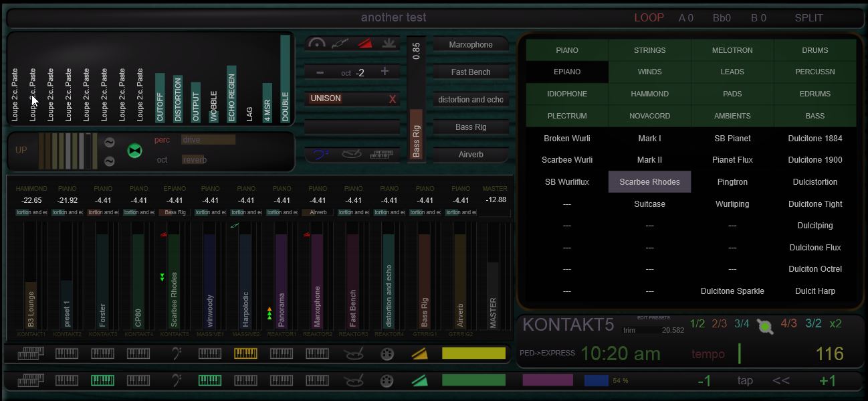
Task: Click the MIDI connector icon in bottom row
Action: pyautogui.click(x=387, y=382)
